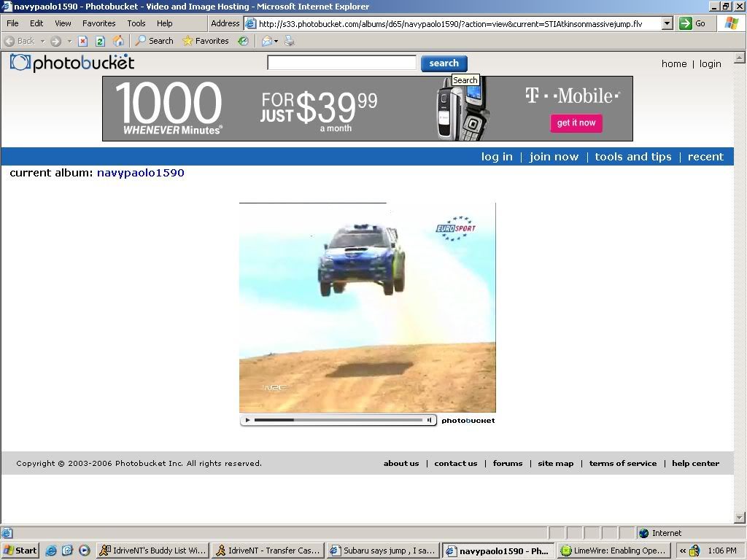The width and height of the screenshot is (747, 560).
Task: Click 'get it now' on T-Mobile ad
Action: [x=576, y=122]
